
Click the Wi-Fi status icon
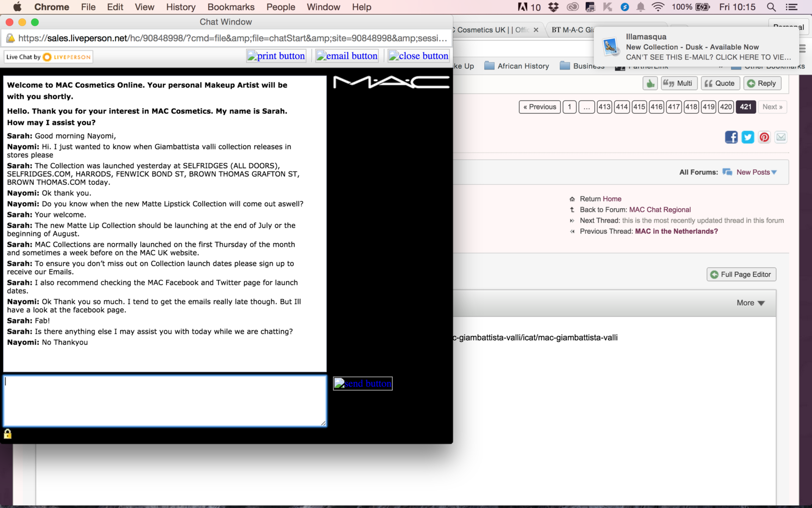658,7
